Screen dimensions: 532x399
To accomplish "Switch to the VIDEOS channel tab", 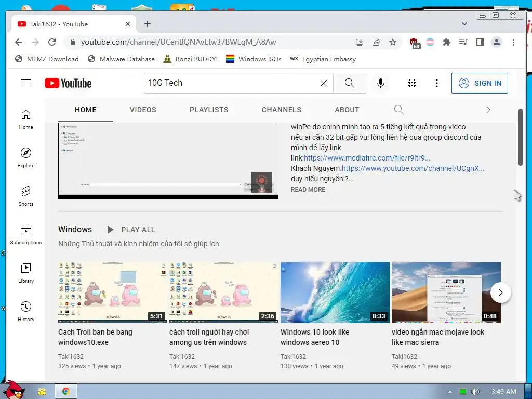I will (143, 110).
